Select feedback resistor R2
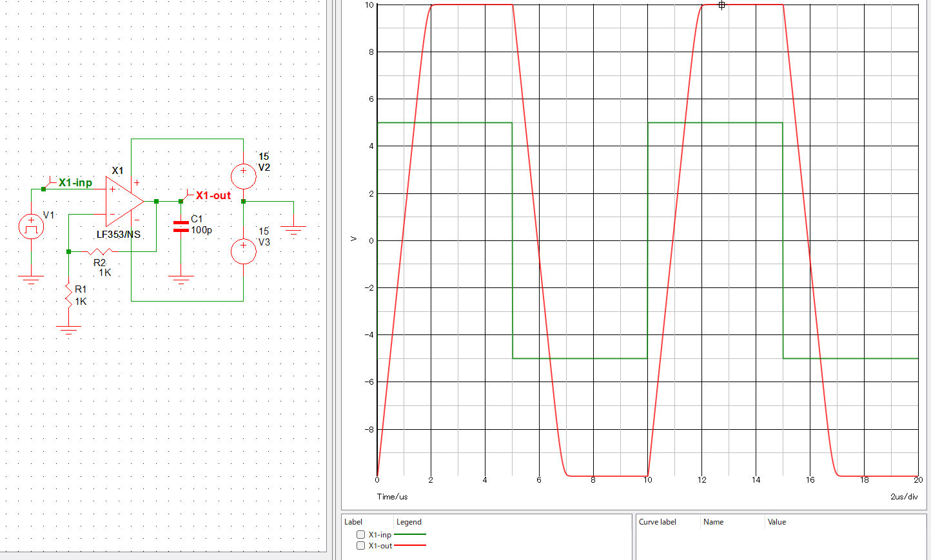The width and height of the screenshot is (931, 560). [x=100, y=251]
